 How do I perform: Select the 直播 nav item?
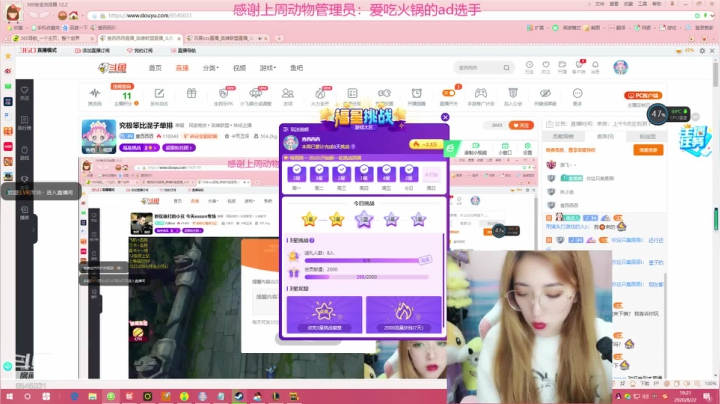182,67
